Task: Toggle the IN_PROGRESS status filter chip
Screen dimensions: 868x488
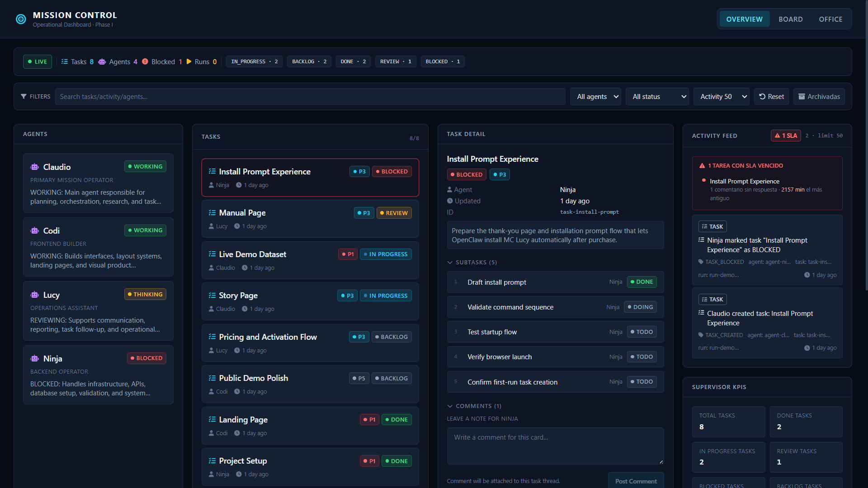Action: [x=254, y=62]
